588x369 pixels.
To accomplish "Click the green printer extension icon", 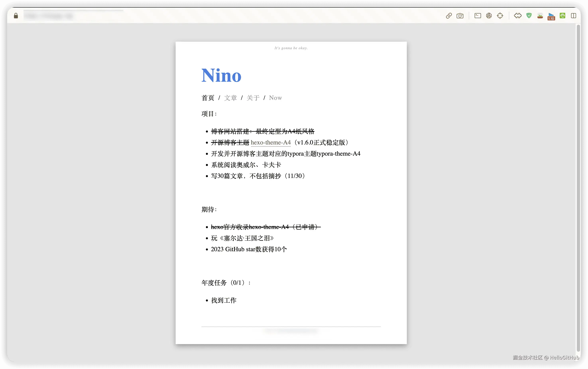I will pos(562,16).
